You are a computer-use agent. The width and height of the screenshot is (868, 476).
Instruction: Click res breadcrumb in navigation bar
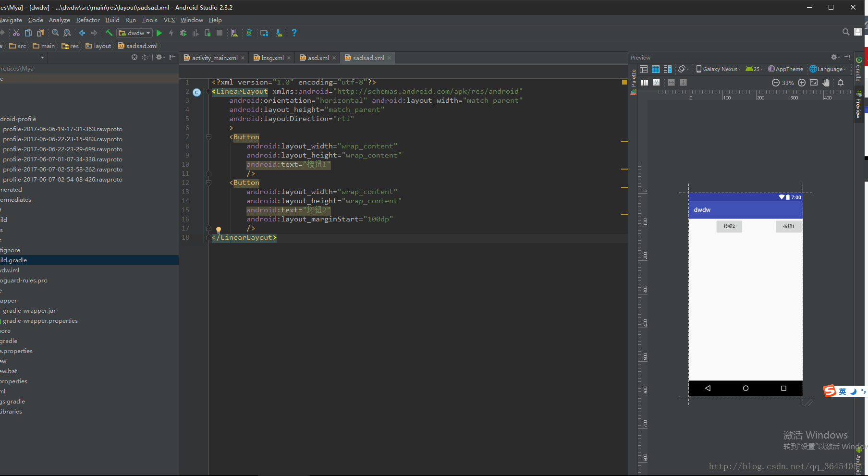[x=70, y=46]
